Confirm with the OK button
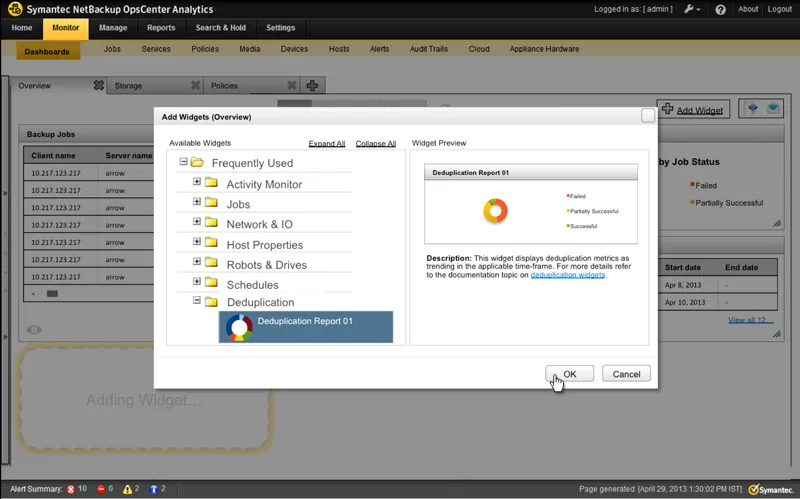Viewport: 800px width, 499px height. click(x=569, y=374)
